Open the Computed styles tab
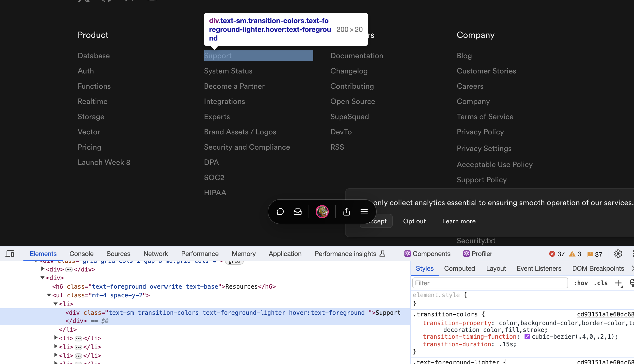Image resolution: width=634 pixels, height=364 pixels. 459,269
